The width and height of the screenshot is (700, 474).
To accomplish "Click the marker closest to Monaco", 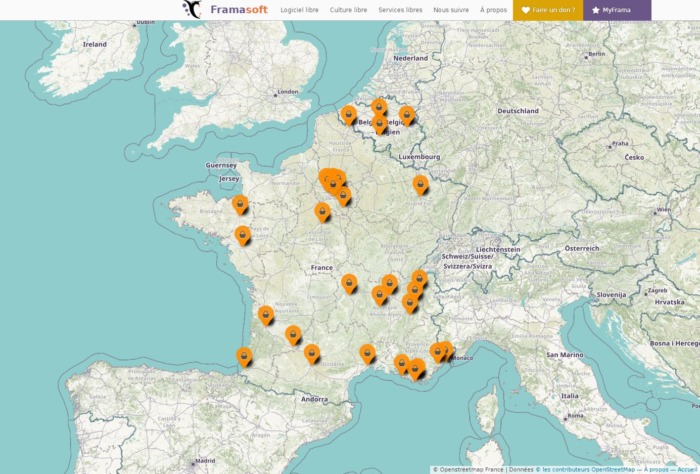I will (x=444, y=351).
